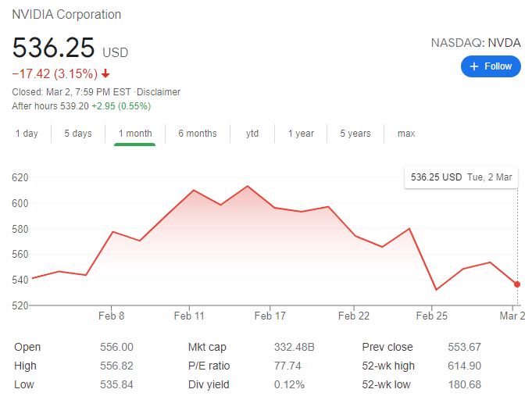Click the 52-wk high label
The image size is (532, 407).
[x=388, y=366]
